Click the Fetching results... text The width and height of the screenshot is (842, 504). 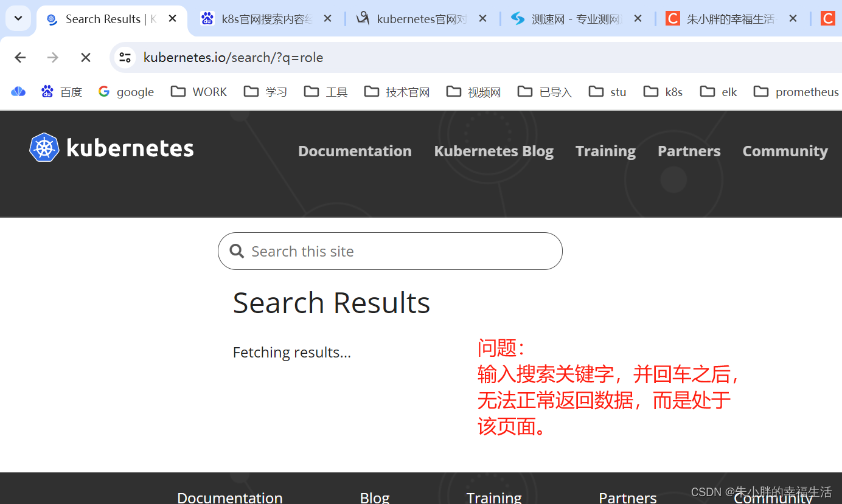coord(292,353)
